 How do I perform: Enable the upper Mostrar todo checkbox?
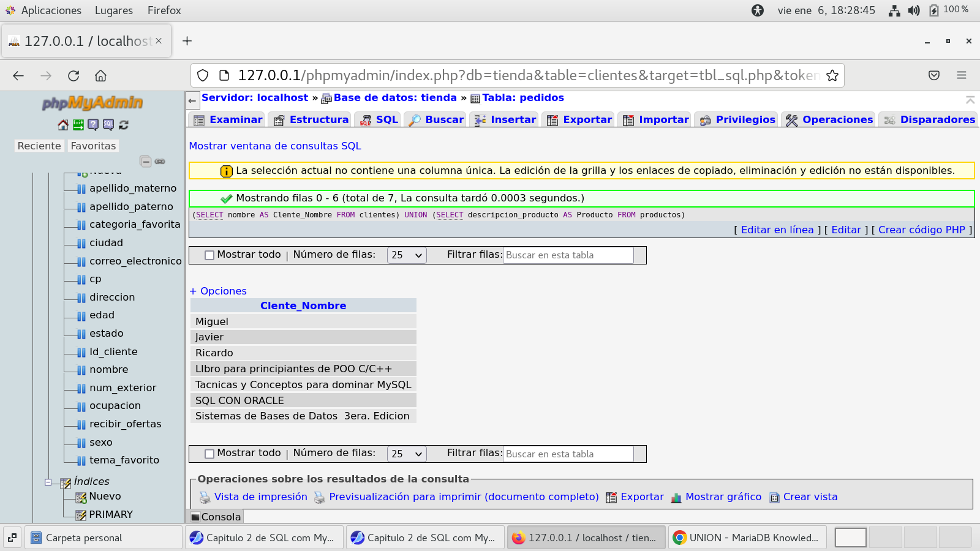tap(209, 255)
